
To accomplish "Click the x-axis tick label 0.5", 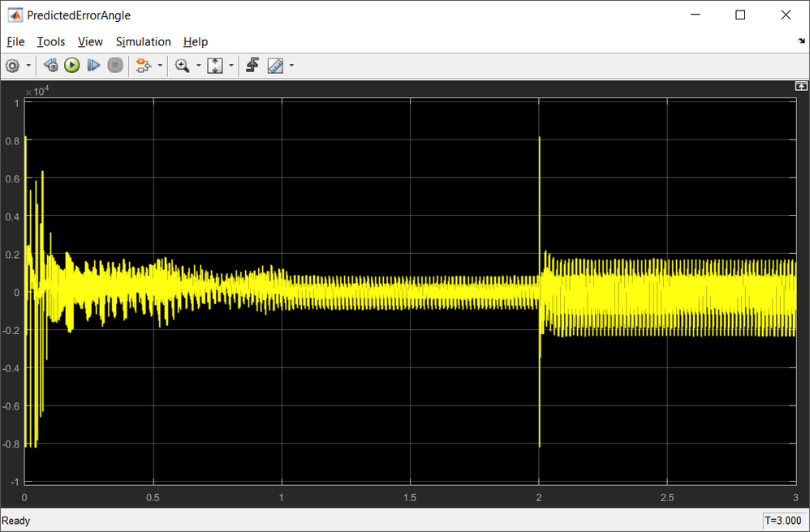I will tap(153, 497).
